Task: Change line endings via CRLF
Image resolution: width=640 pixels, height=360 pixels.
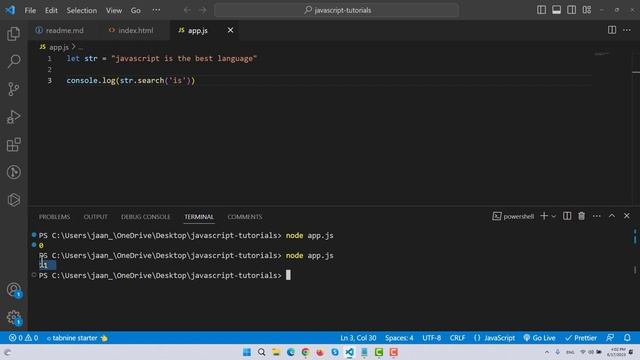Action: click(x=457, y=338)
